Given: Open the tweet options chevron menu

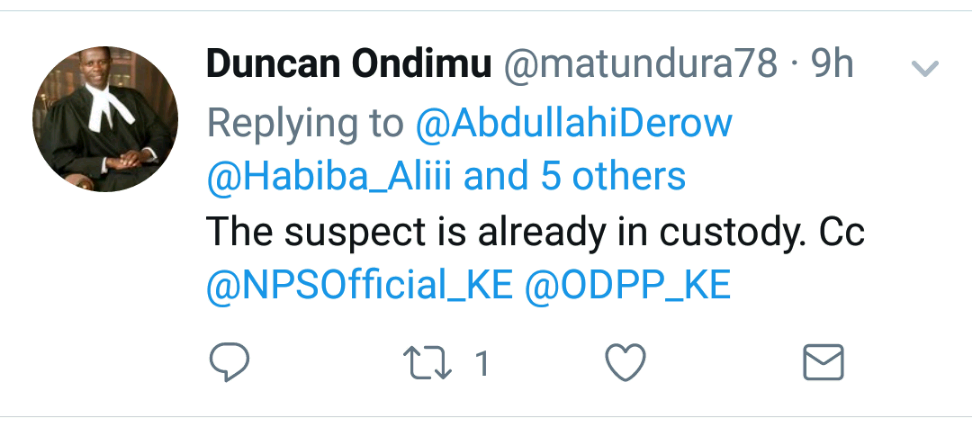Looking at the screenshot, I should (925, 69).
